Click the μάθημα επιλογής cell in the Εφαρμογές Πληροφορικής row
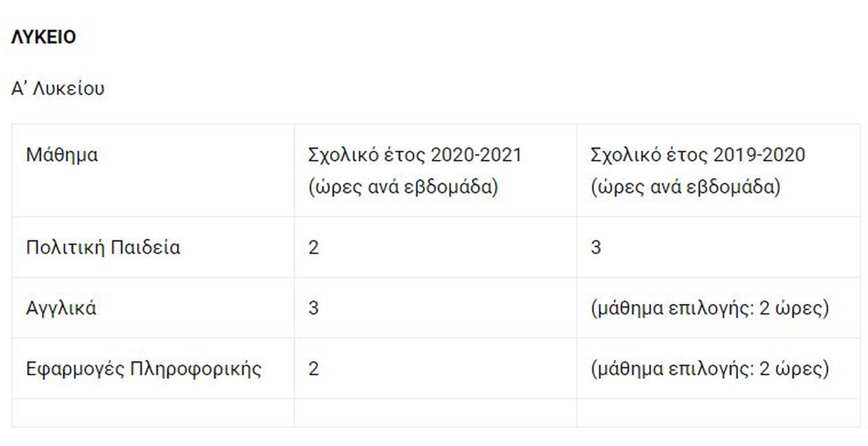The height and width of the screenshot is (446, 868). (719, 369)
